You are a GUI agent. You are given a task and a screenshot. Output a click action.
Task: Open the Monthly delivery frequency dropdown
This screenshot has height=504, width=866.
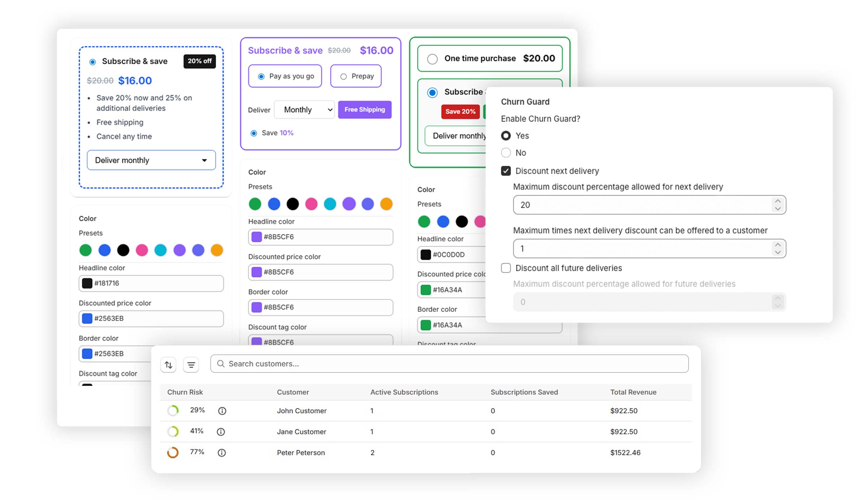(304, 109)
